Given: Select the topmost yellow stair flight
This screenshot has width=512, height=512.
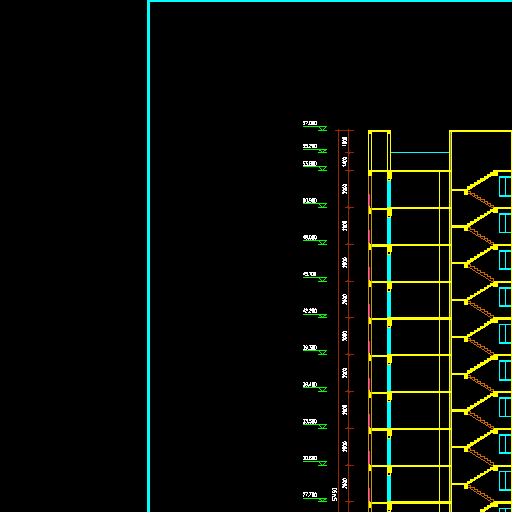Looking at the screenshot, I should point(481,181).
